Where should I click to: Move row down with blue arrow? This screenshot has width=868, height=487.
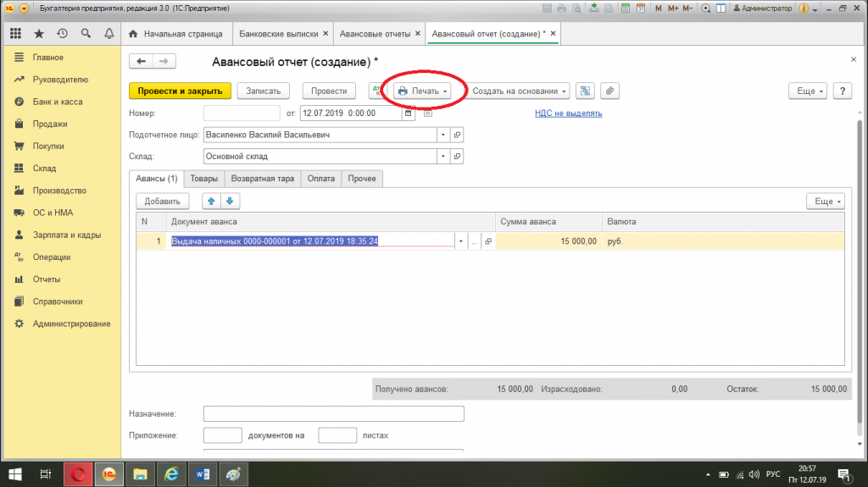click(x=230, y=202)
